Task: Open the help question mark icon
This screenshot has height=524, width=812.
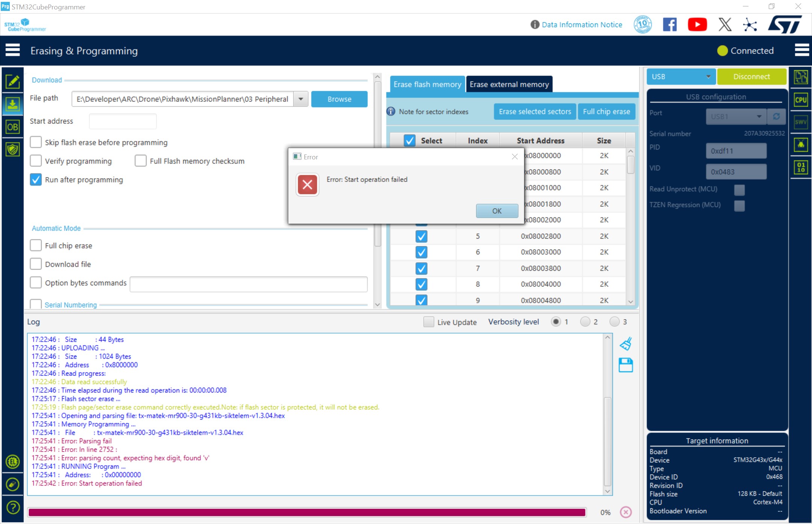Action: 13,507
